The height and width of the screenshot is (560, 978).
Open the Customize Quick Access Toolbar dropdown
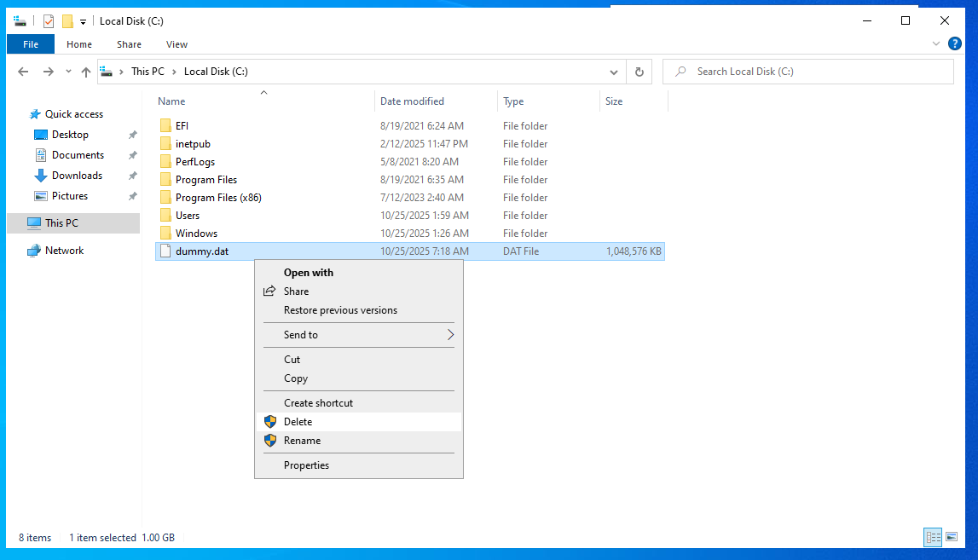(x=83, y=22)
